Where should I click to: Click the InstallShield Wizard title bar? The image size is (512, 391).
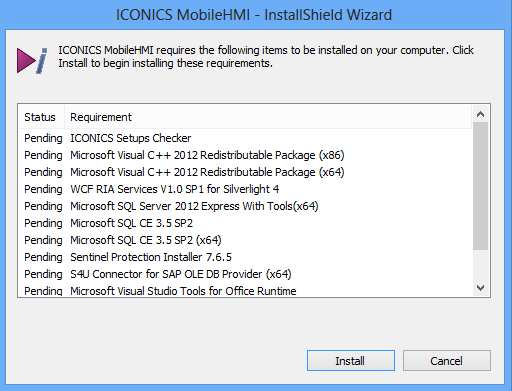click(254, 15)
